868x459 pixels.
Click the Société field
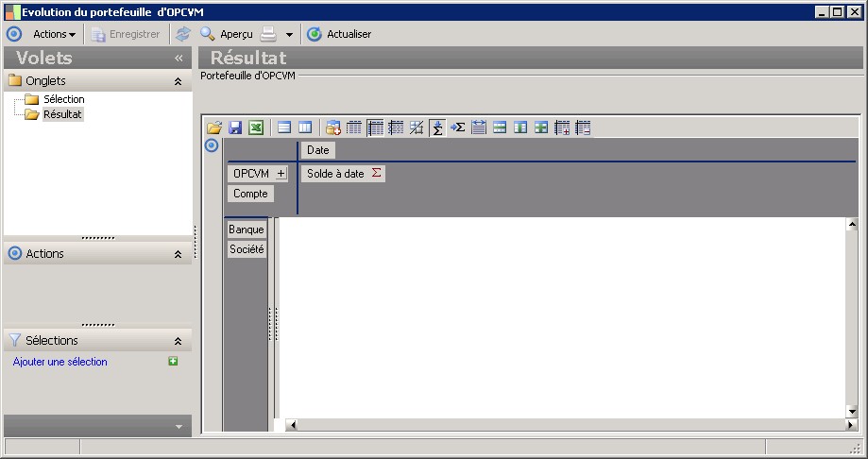pos(247,249)
